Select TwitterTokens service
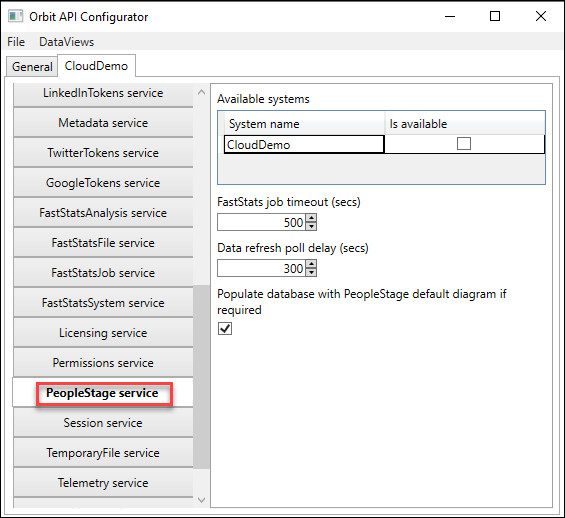 (103, 153)
